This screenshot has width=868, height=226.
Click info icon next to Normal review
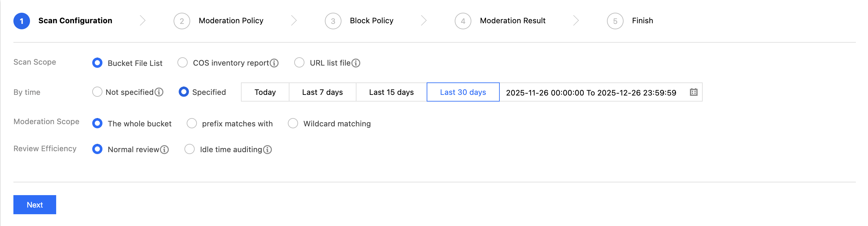164,149
